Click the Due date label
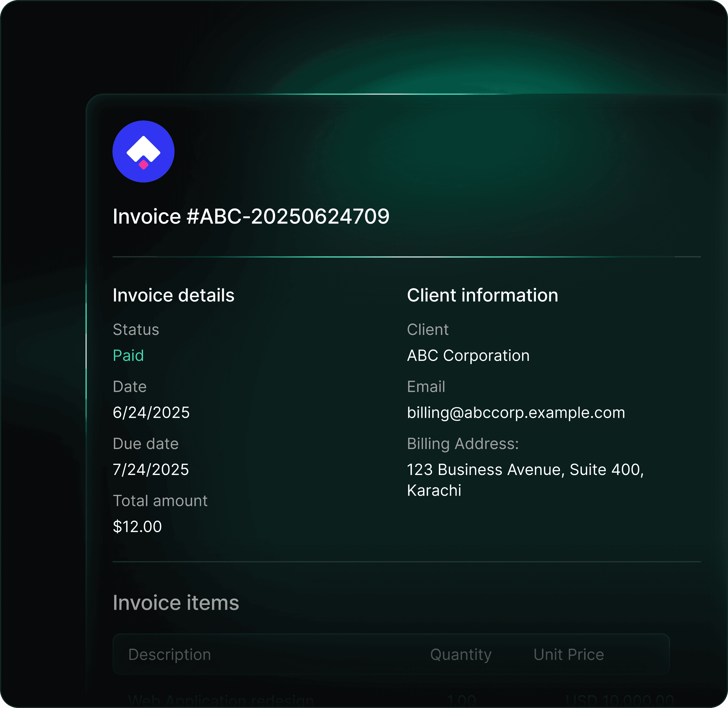This screenshot has width=728, height=708. [145, 444]
